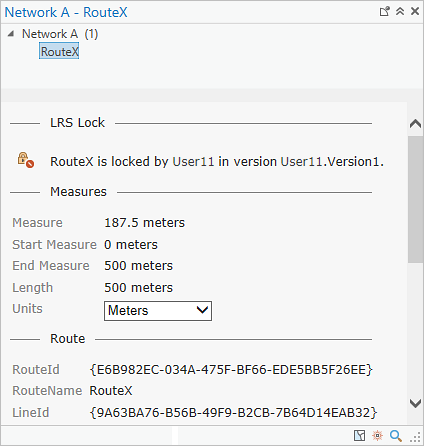Image resolution: width=424 pixels, height=446 pixels.
Task: Open the Units Meters dropdown
Action: pos(158,311)
